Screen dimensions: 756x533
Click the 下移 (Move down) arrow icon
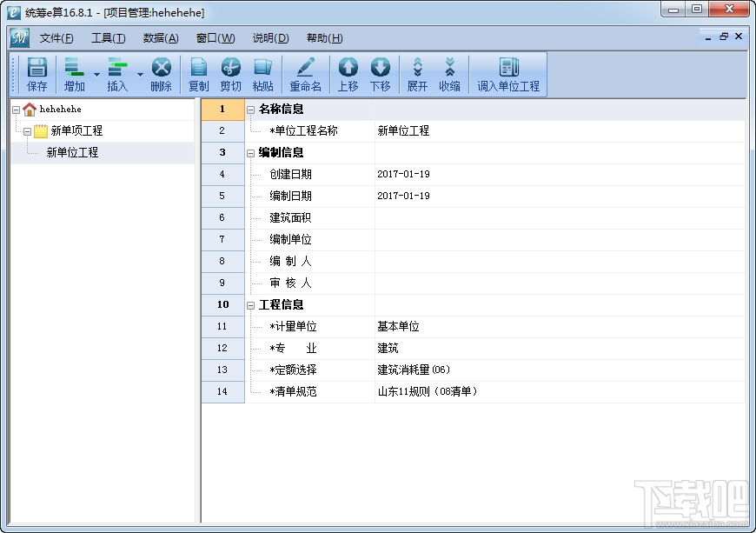381,68
